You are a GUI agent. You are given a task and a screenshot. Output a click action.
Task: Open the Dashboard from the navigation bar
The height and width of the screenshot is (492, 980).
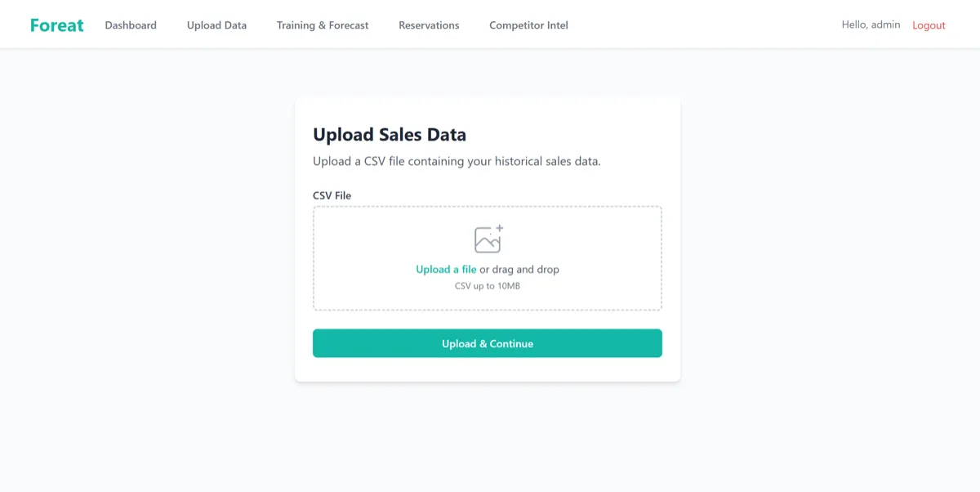pos(130,25)
